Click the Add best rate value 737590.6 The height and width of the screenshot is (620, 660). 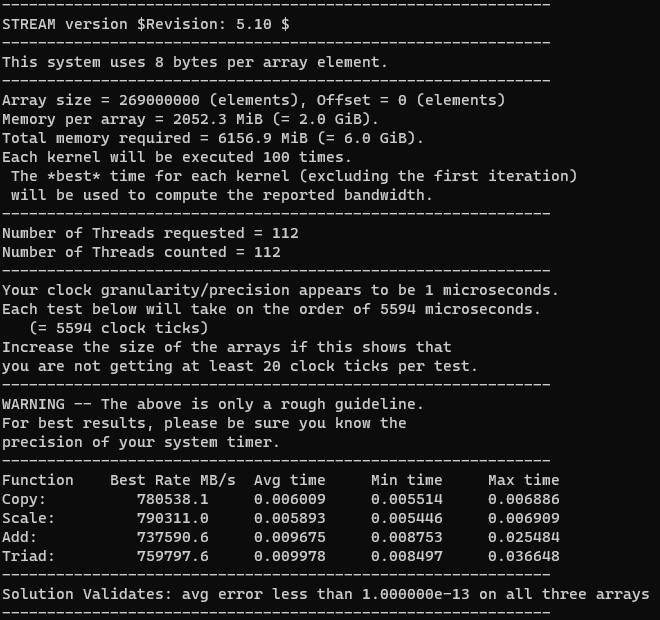172,538
